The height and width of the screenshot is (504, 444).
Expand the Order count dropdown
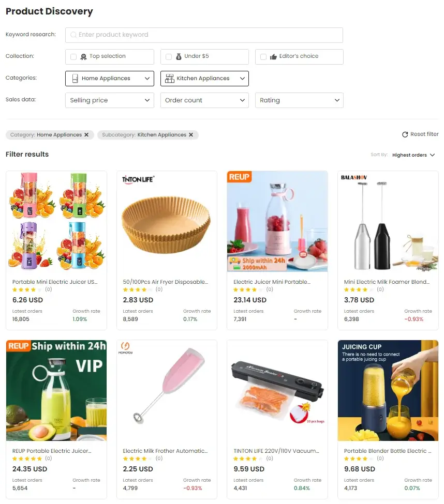[204, 100]
